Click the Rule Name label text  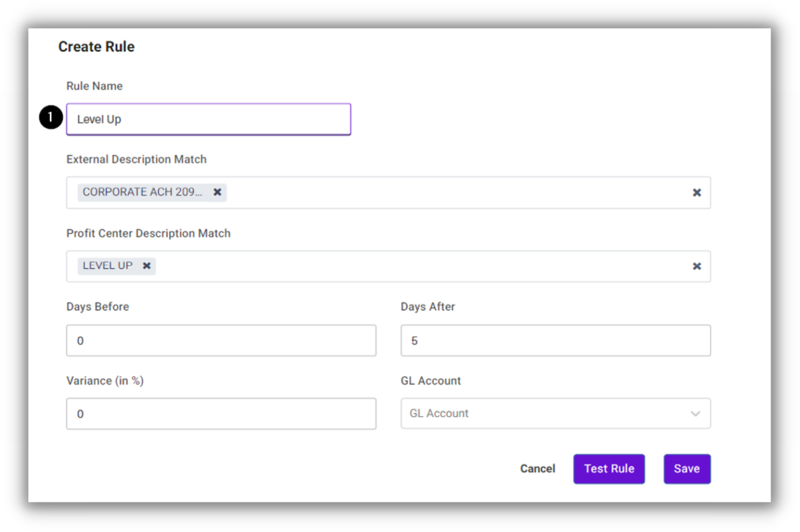(95, 86)
